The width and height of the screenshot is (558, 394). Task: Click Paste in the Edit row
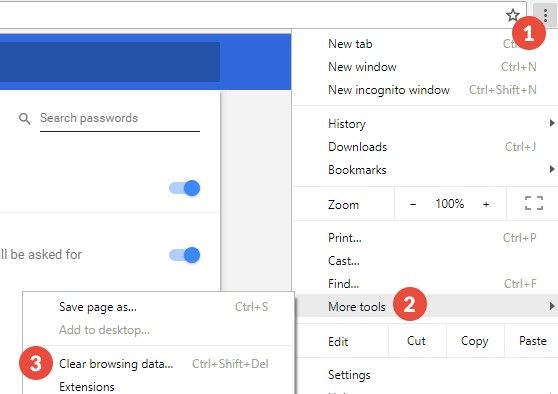pyautogui.click(x=532, y=341)
